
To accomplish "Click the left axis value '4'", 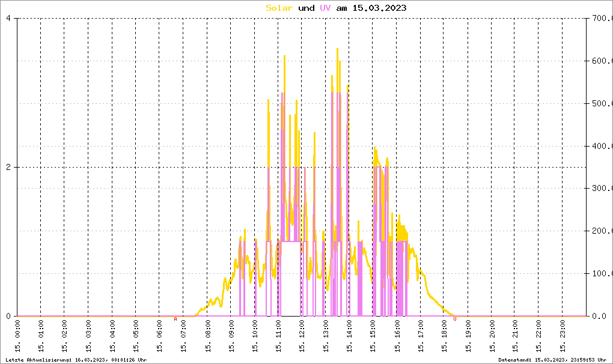I will [8, 19].
